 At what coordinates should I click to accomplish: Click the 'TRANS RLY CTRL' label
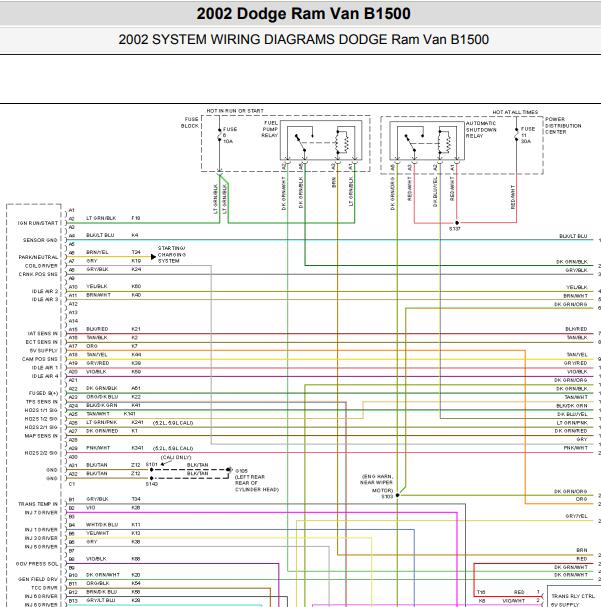tap(573, 596)
